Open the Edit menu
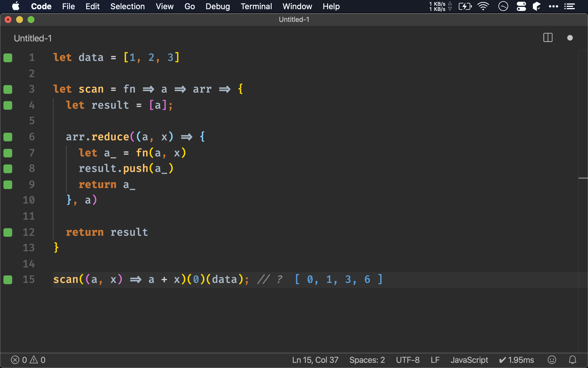The width and height of the screenshot is (588, 368). [x=92, y=6]
